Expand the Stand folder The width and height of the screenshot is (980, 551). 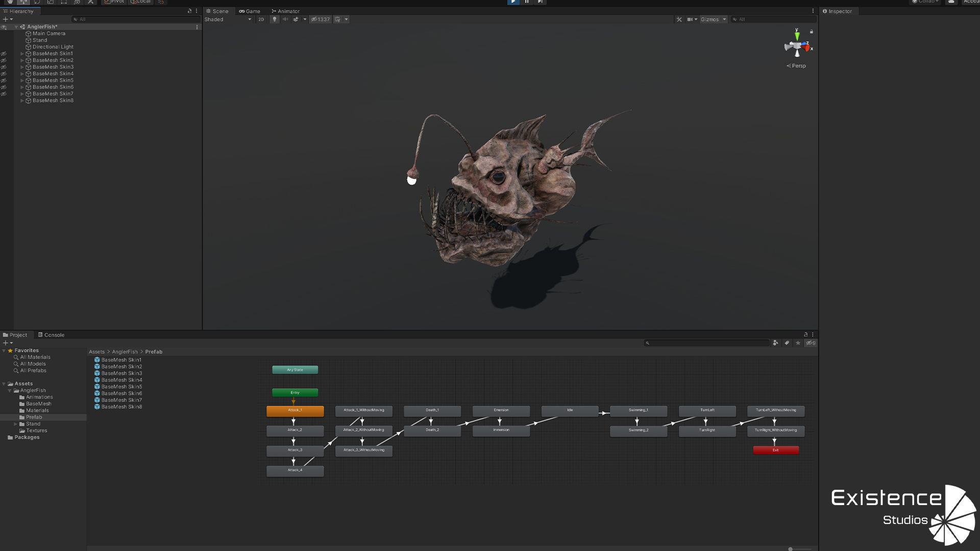16,424
